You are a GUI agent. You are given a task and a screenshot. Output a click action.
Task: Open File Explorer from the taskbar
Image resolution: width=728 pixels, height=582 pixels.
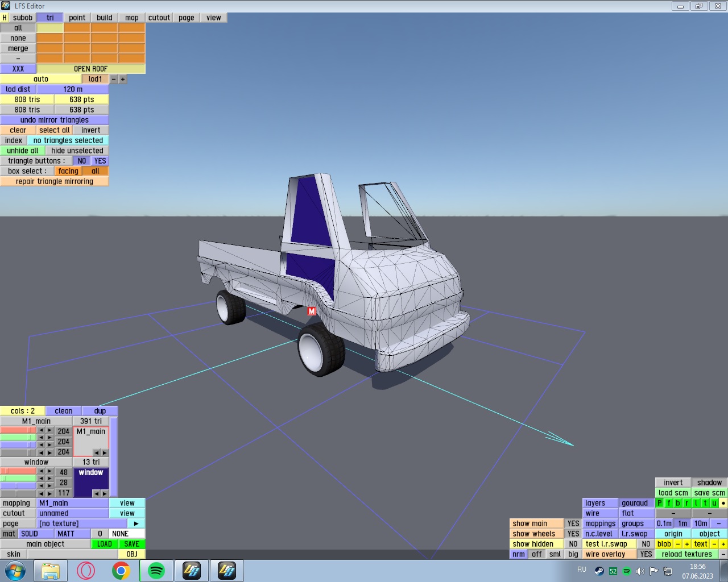[51, 571]
